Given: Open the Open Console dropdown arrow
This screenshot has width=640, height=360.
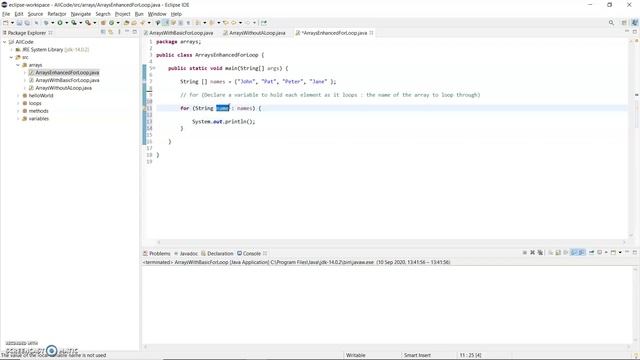Looking at the screenshot, I should point(620,253).
